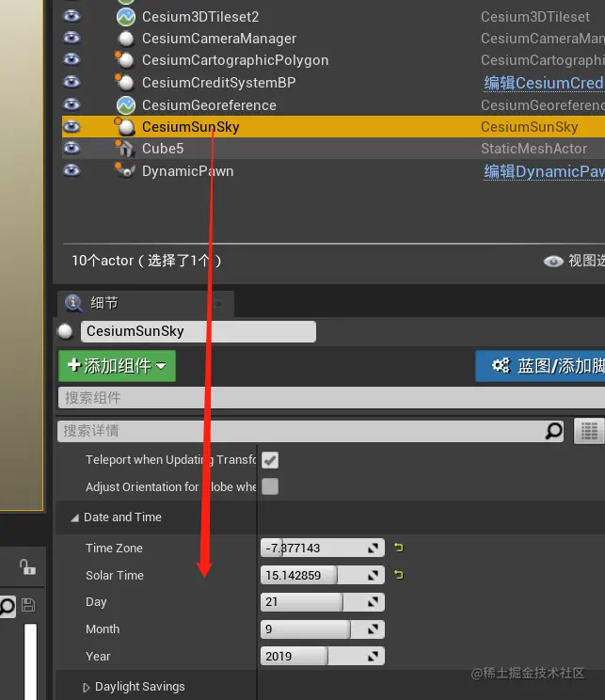Viewport: 605px width, 700px height.
Task: Click the Solar Time slider value
Action: click(323, 576)
